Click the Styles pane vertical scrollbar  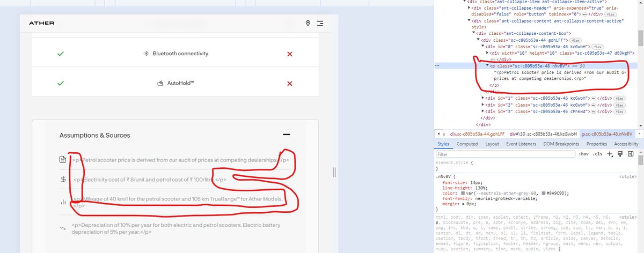(641, 161)
